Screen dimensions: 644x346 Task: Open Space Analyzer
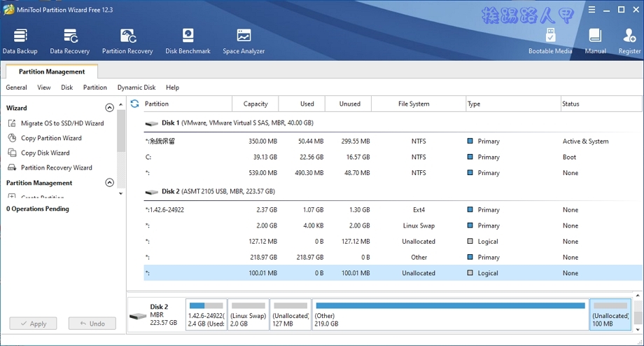click(244, 41)
